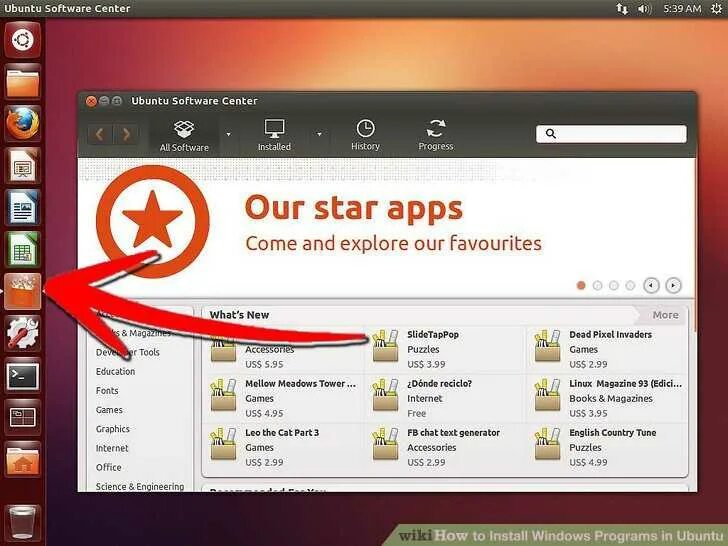Open the Graphics category

pyautogui.click(x=113, y=429)
